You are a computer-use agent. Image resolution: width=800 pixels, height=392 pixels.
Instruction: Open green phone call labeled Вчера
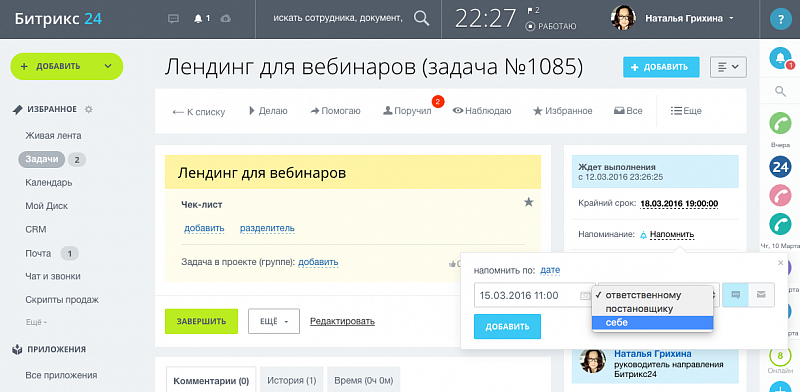point(780,124)
